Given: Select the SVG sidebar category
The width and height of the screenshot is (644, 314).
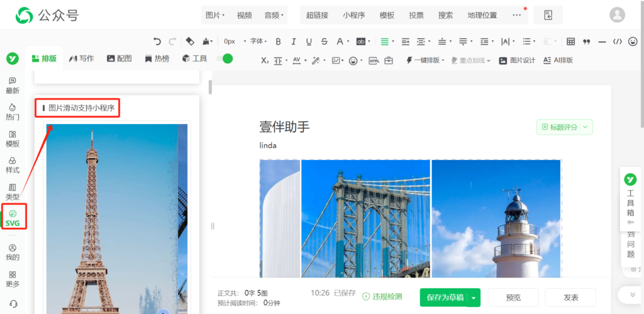Looking at the screenshot, I should pos(13,218).
